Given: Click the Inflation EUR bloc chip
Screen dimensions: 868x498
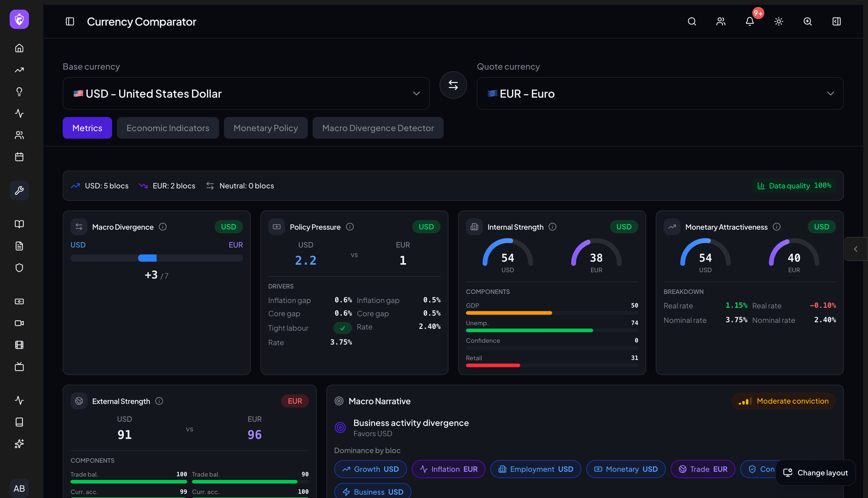Looking at the screenshot, I should (x=448, y=469).
